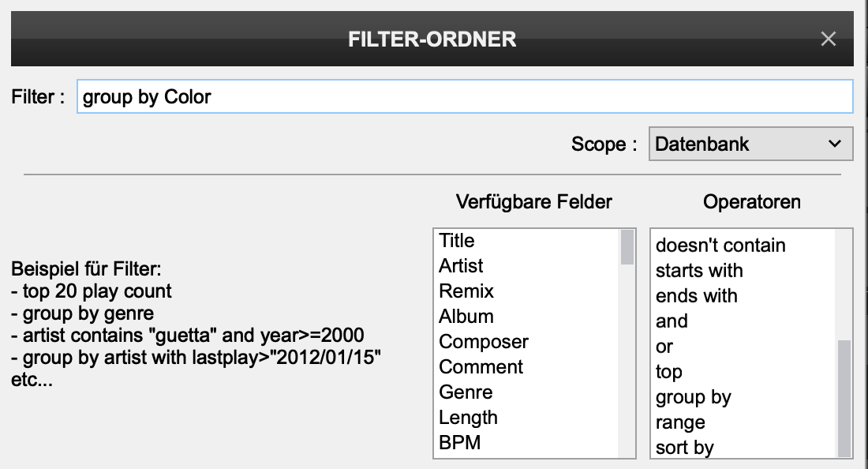Choose Artist from the available fields
Image resolution: width=868 pixels, height=469 pixels.
(x=461, y=266)
